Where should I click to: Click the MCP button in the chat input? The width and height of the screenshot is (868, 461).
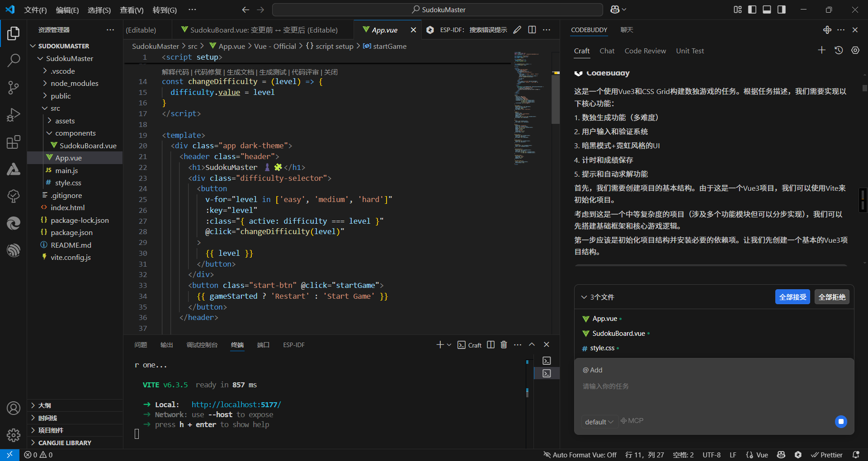632,421
